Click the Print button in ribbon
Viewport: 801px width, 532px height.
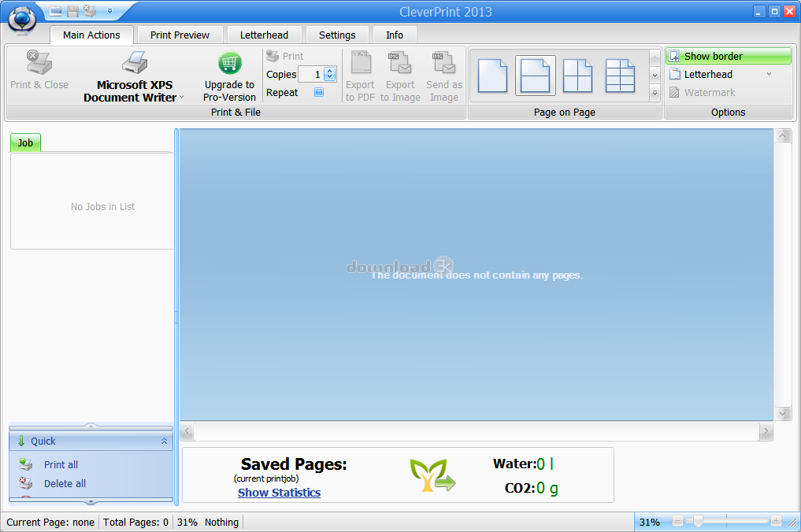(x=285, y=56)
